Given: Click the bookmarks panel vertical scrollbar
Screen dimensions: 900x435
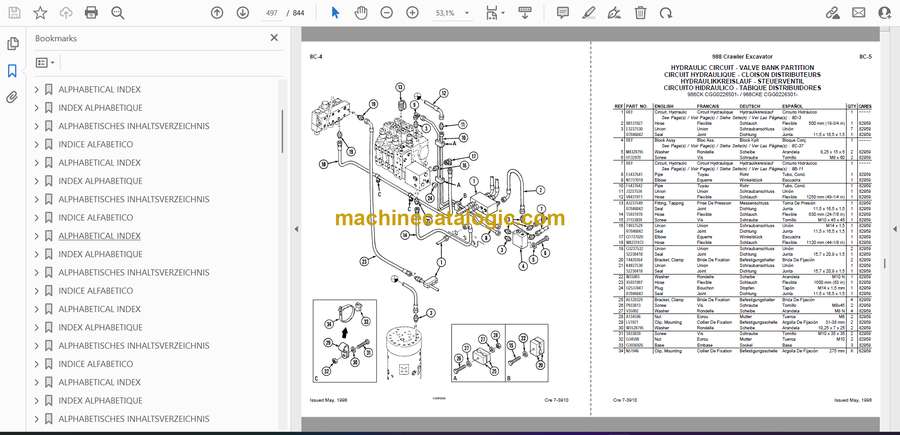Looking at the screenshot, I should coord(282,132).
